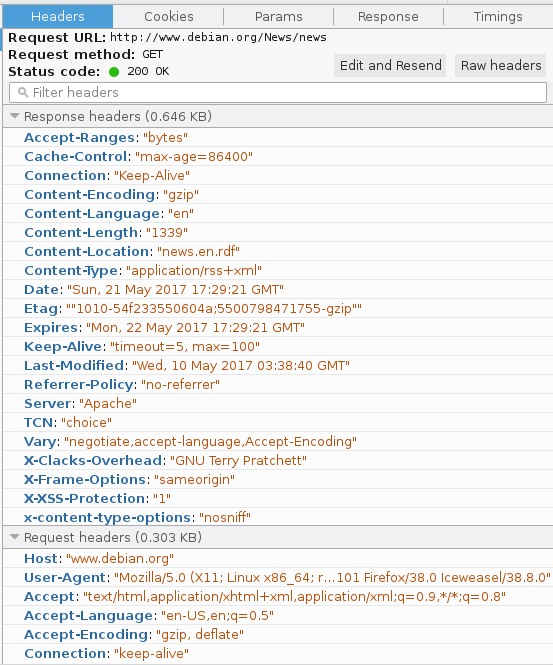This screenshot has height=665, width=553.
Task: Collapse the Response headers section triangle
Action: tap(14, 116)
